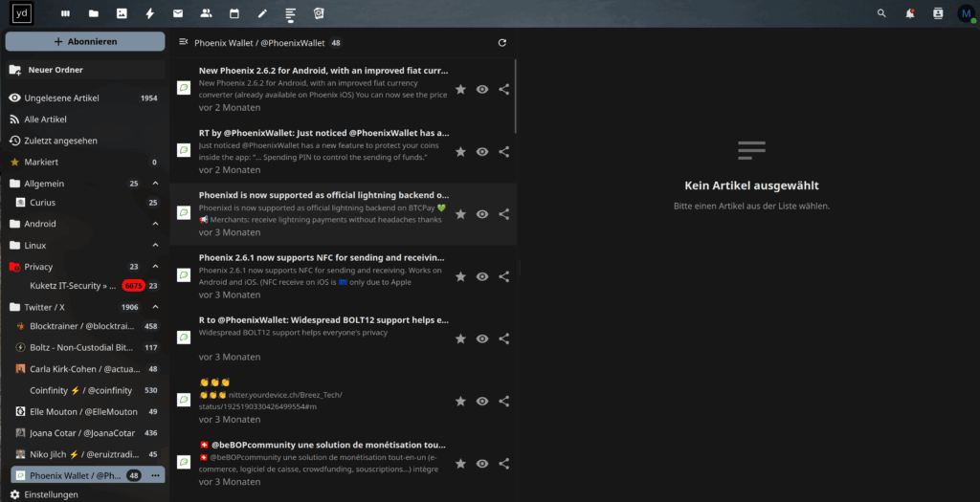
Task: Select Niko Jilch feed
Action: [87, 454]
